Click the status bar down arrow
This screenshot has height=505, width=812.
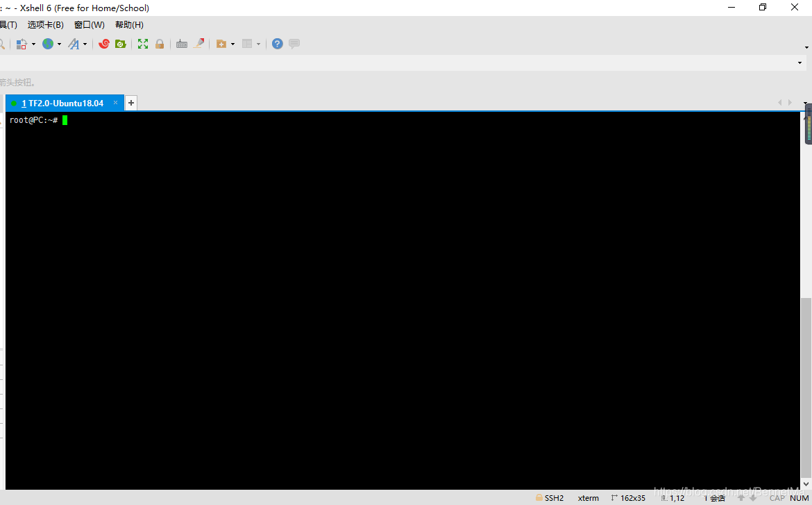pos(752,498)
